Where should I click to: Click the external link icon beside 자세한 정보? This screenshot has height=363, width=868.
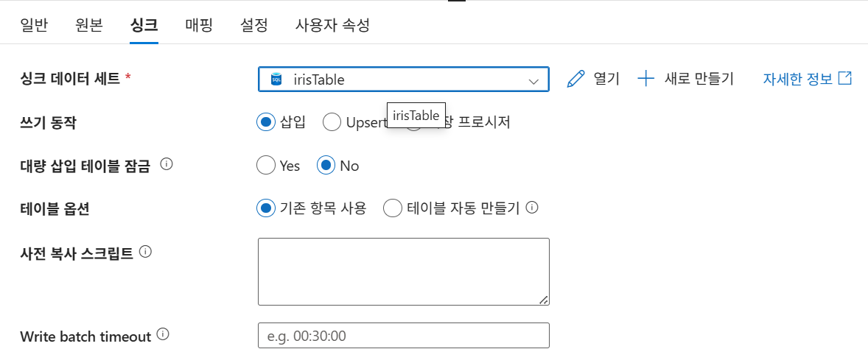point(846,78)
